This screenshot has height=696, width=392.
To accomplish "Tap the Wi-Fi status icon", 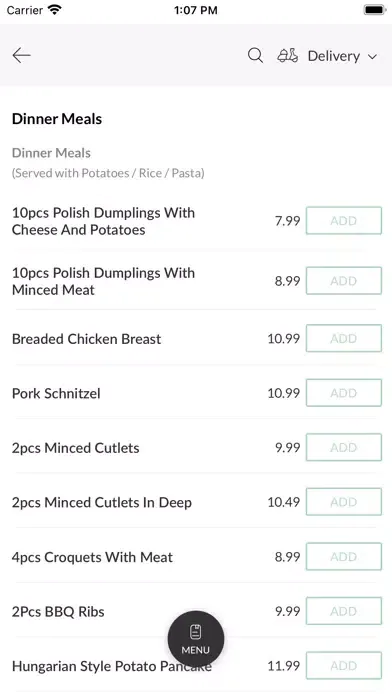I will click(55, 10).
